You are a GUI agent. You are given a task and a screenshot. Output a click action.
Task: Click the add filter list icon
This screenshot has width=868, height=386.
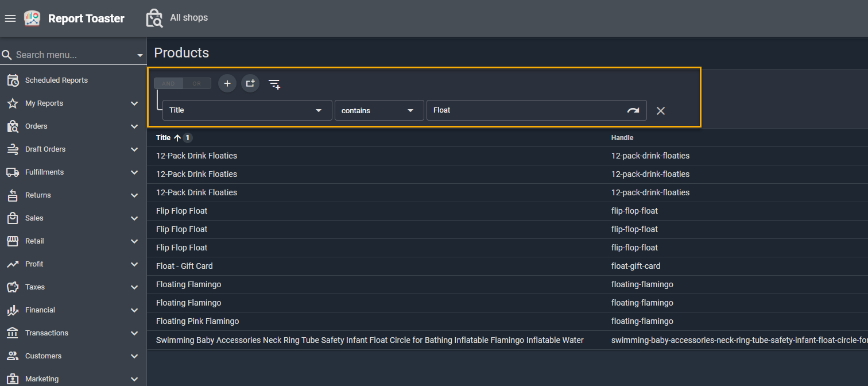coord(274,84)
